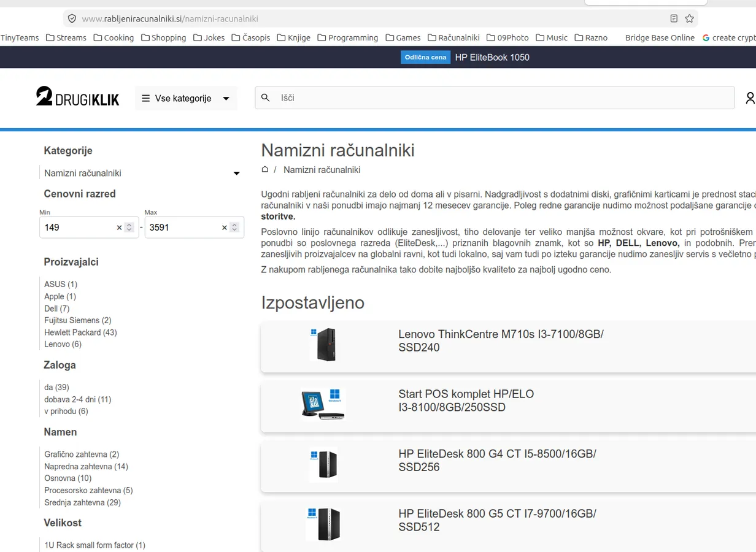Open the Knjige bookmark folder
The height and width of the screenshot is (552, 756).
(x=294, y=37)
